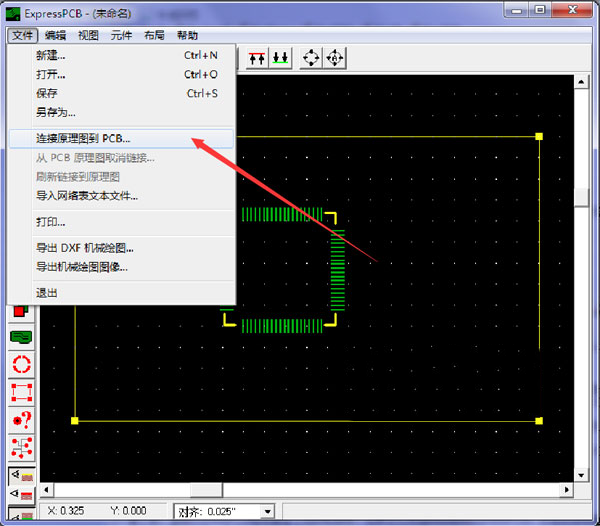Click vertical scrollbar down arrow
Screen dimensions: 600x526
tap(581, 476)
